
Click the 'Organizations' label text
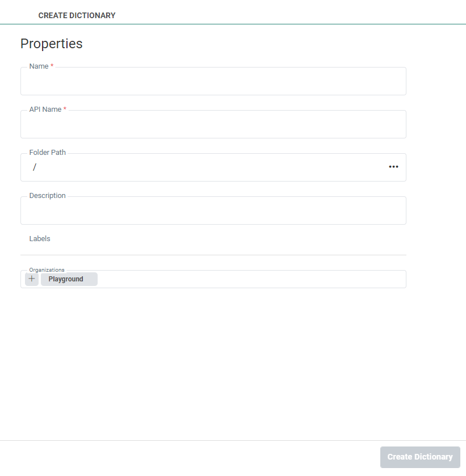tap(47, 270)
